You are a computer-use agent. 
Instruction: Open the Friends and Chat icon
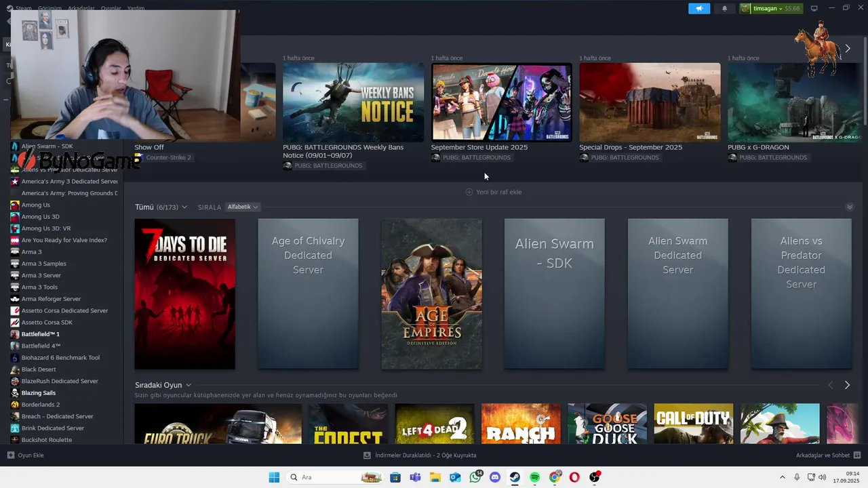click(857, 455)
